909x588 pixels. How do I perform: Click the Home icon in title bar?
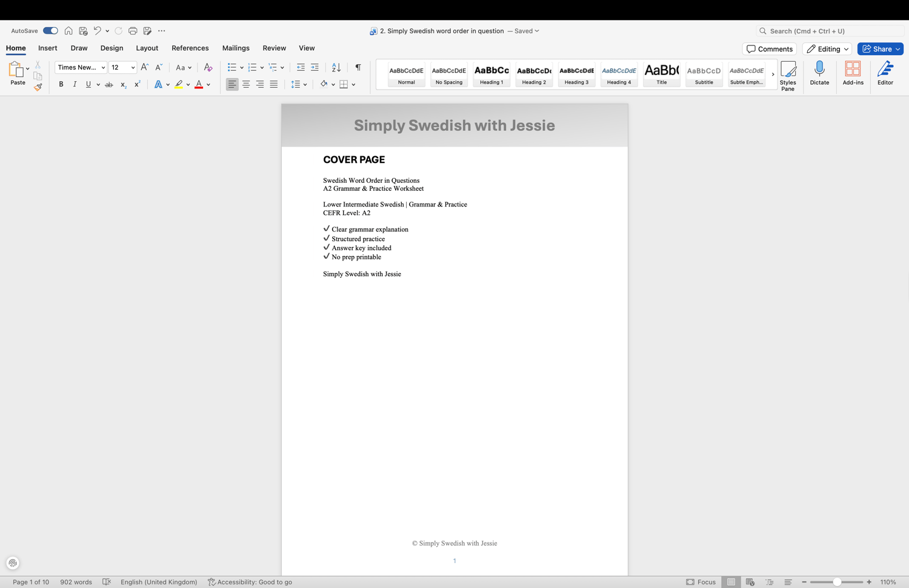pos(68,31)
